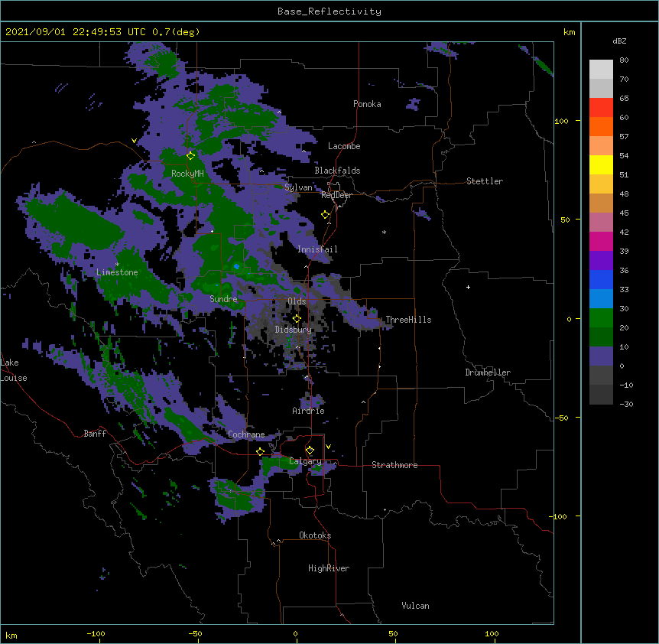
Task: Click the white plus marker north of Drumheller
Action: [x=468, y=287]
